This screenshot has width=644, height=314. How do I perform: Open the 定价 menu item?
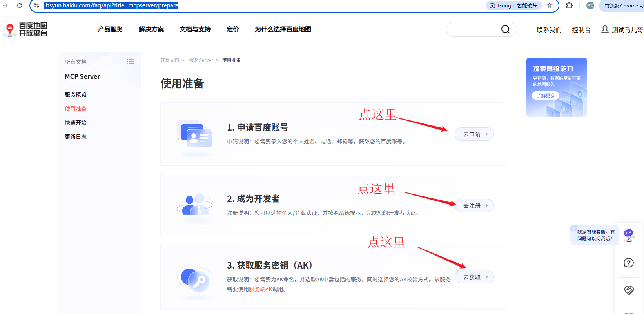233,29
